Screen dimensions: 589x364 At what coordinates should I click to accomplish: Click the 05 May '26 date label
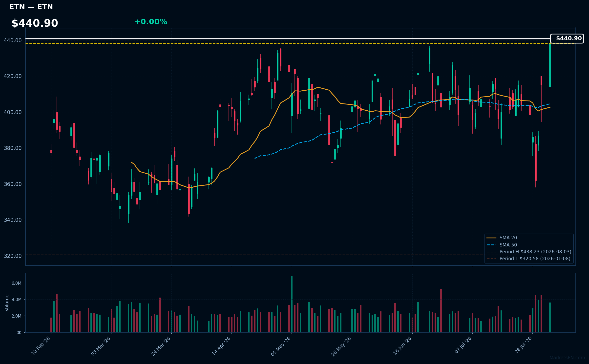[x=281, y=346]
